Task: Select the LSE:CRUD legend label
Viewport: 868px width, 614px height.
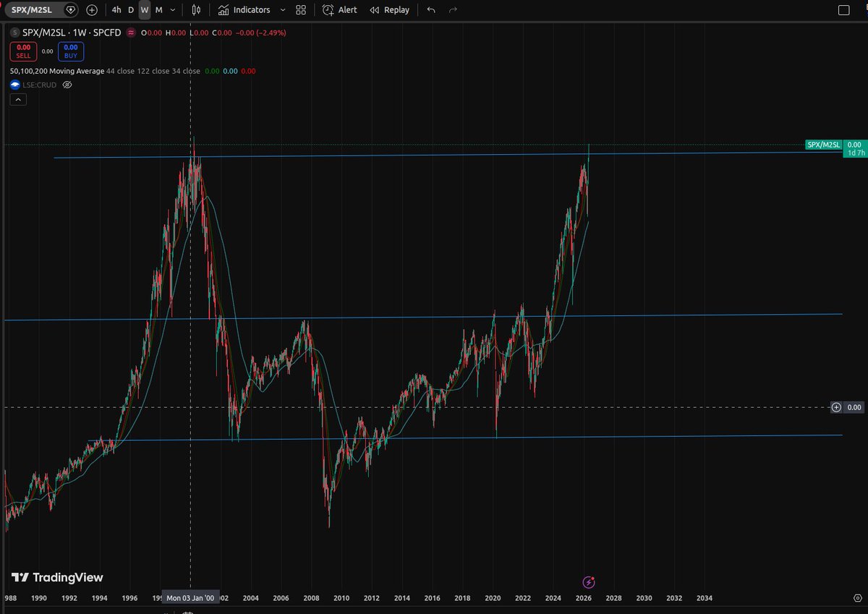Action: click(x=39, y=85)
